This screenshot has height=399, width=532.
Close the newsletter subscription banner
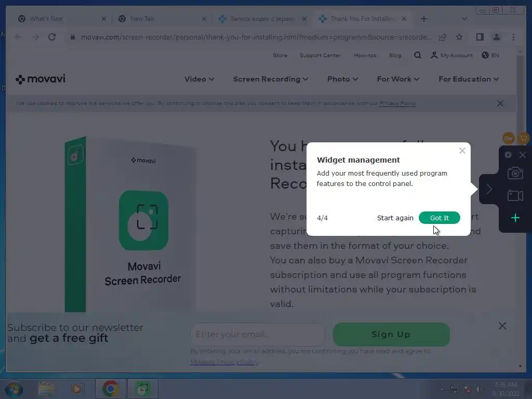[x=502, y=326]
